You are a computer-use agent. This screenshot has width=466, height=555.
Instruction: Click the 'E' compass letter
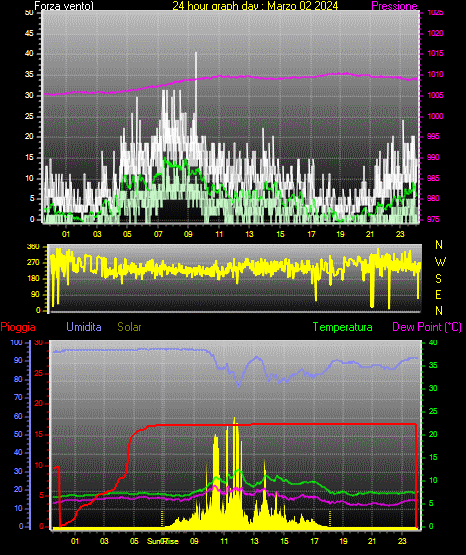pyautogui.click(x=438, y=294)
